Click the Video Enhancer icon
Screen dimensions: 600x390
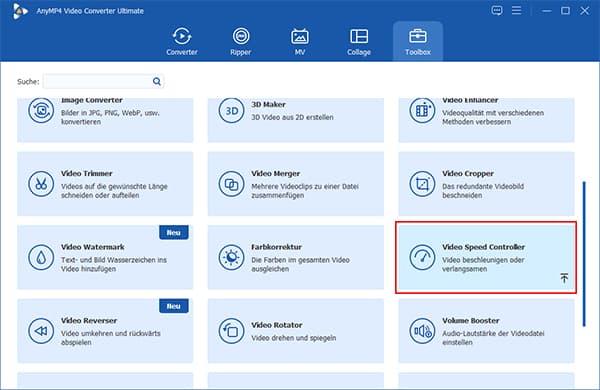422,110
